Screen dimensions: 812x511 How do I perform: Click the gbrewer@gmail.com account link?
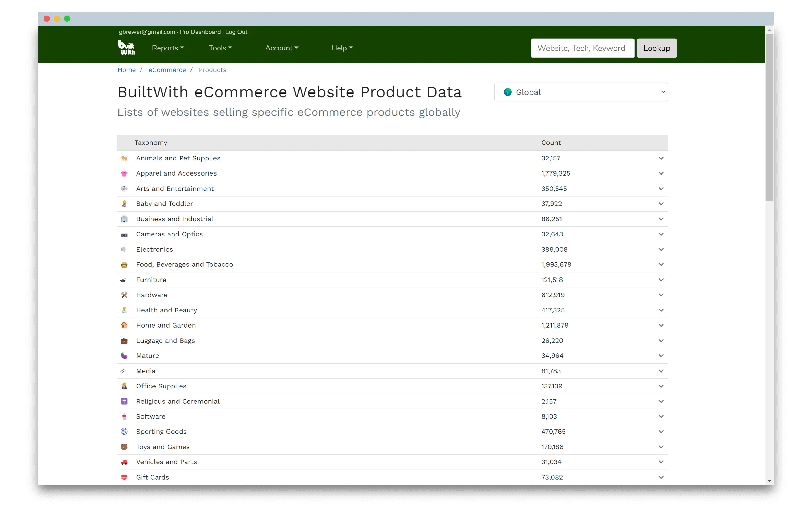coord(147,32)
